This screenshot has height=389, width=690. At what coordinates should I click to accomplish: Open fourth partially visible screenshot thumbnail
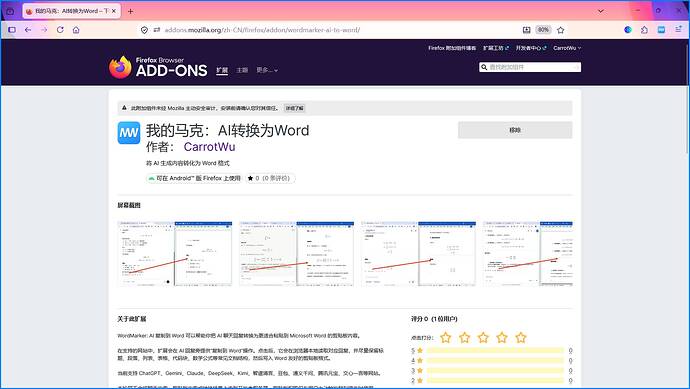pyautogui.click(x=528, y=254)
